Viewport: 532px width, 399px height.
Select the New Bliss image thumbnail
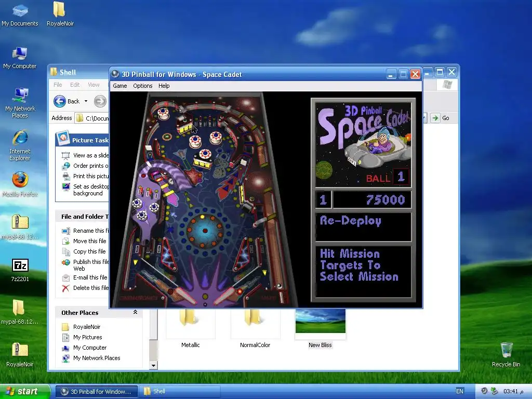(320, 321)
